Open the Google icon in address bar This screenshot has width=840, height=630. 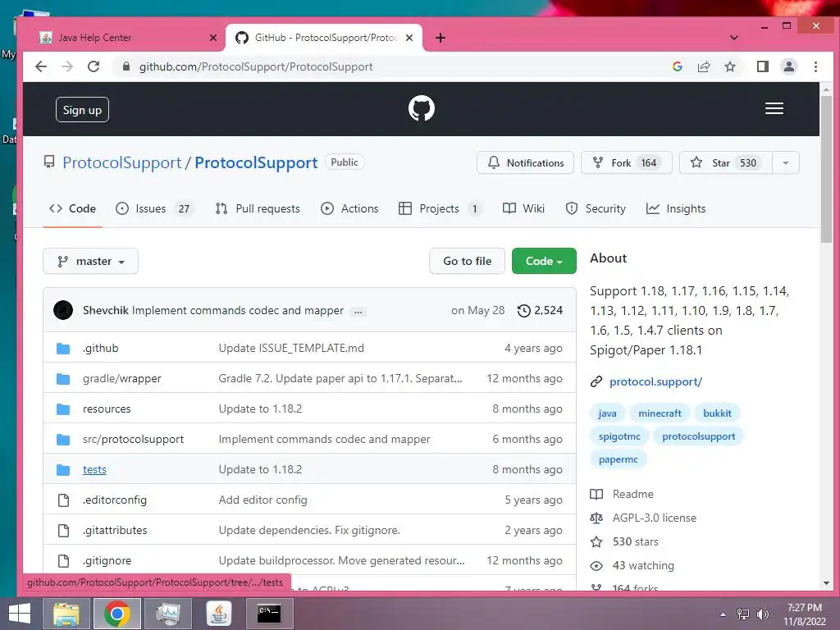pos(677,66)
